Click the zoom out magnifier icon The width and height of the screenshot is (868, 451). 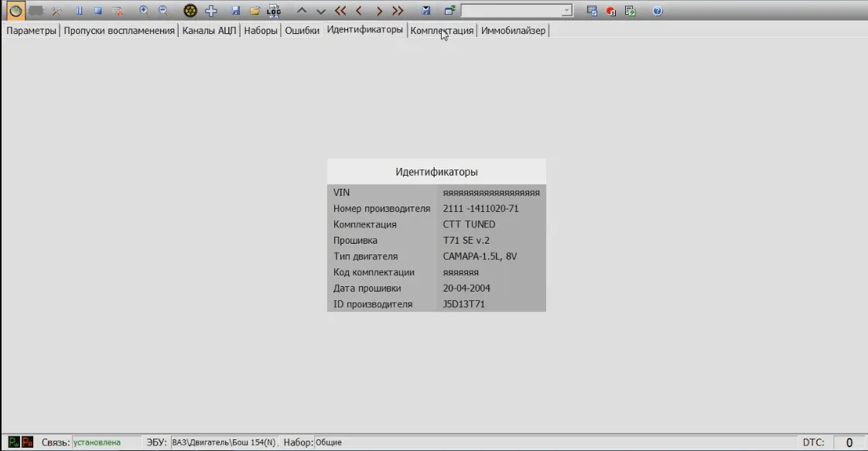point(163,11)
